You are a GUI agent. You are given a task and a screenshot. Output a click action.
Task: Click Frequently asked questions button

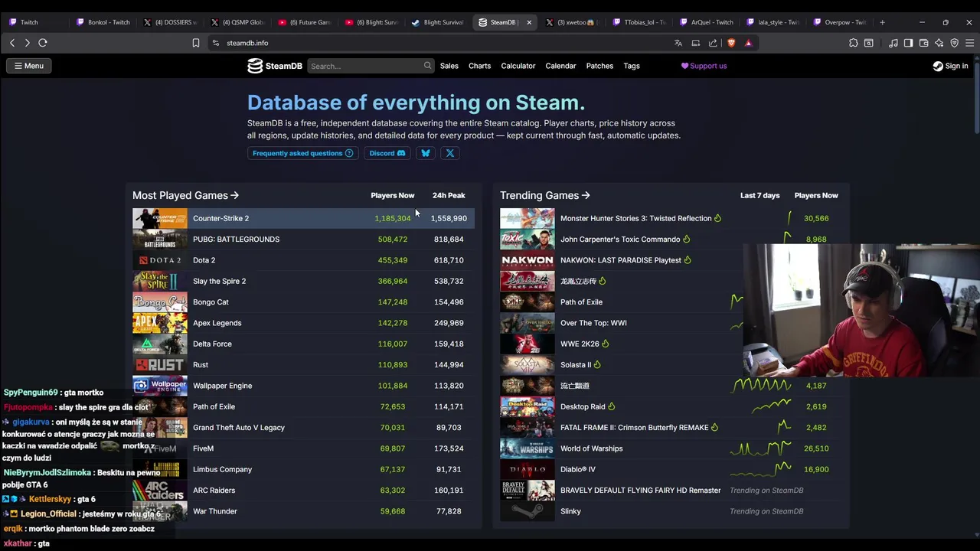(303, 153)
